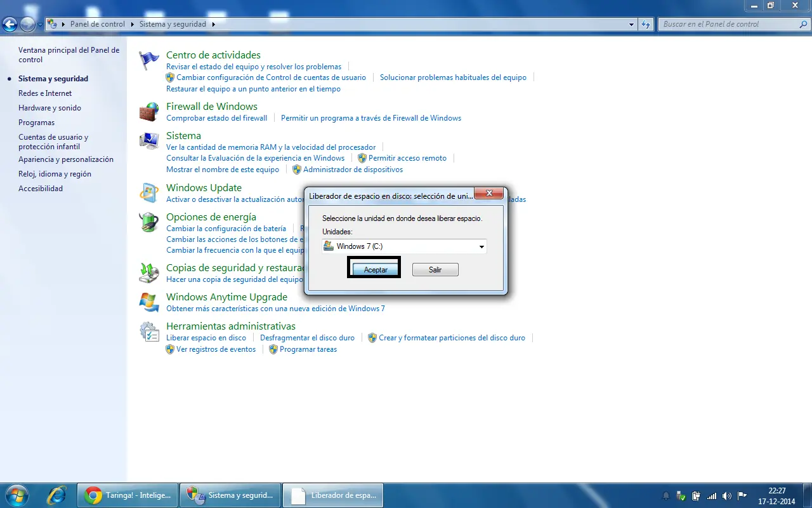
Task: Switch to the Chrome Taringa taskbar window
Action: [x=128, y=495]
